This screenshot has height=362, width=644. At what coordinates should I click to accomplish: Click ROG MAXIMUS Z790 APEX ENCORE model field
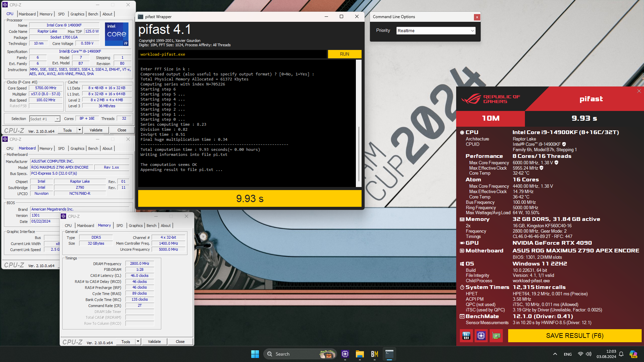point(61,167)
